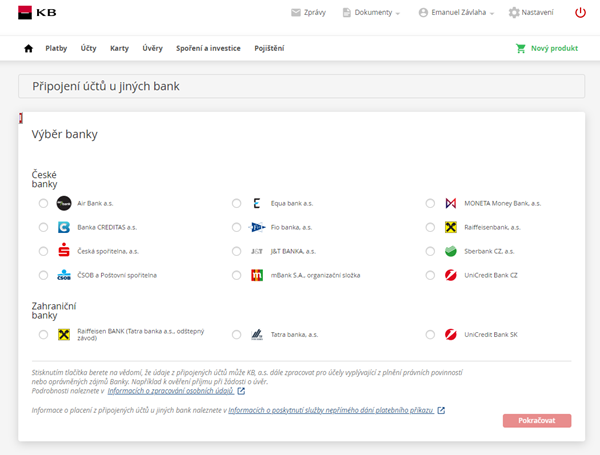The height and width of the screenshot is (455, 600).
Task: Click the Sberbank CZ, a.s. label
Action: tap(489, 251)
